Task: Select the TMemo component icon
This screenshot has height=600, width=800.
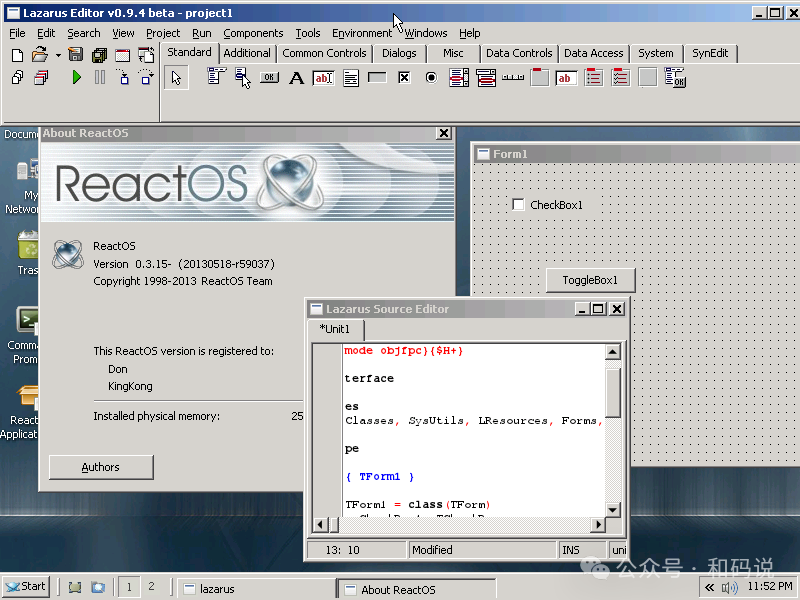Action: [x=351, y=78]
